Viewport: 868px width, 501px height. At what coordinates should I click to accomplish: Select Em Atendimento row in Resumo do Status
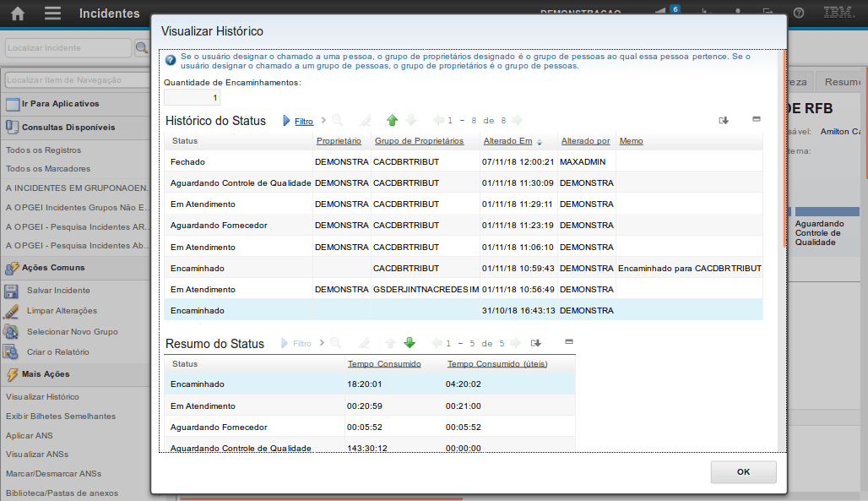[x=370, y=406]
